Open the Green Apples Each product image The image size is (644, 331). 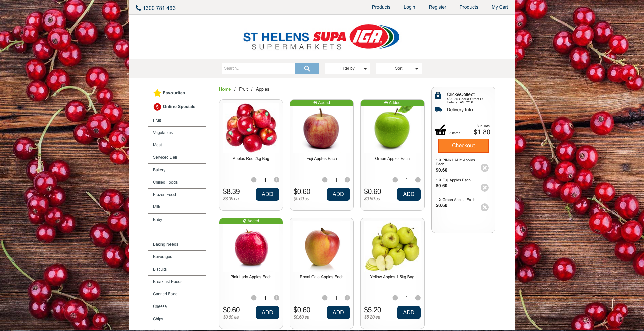(x=392, y=128)
